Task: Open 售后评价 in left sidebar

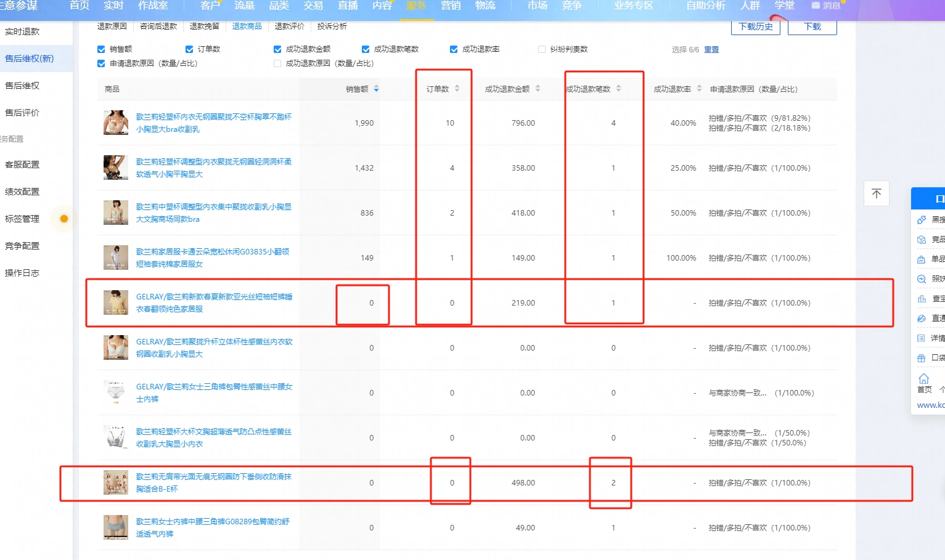Action: (x=22, y=113)
